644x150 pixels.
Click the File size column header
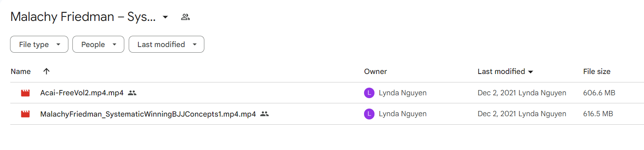(x=597, y=72)
